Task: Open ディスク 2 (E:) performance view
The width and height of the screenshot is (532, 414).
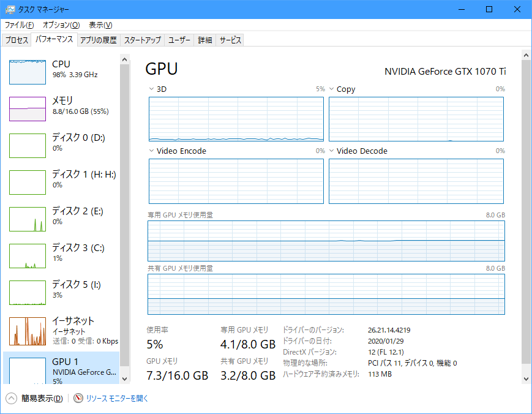Action: click(x=61, y=219)
